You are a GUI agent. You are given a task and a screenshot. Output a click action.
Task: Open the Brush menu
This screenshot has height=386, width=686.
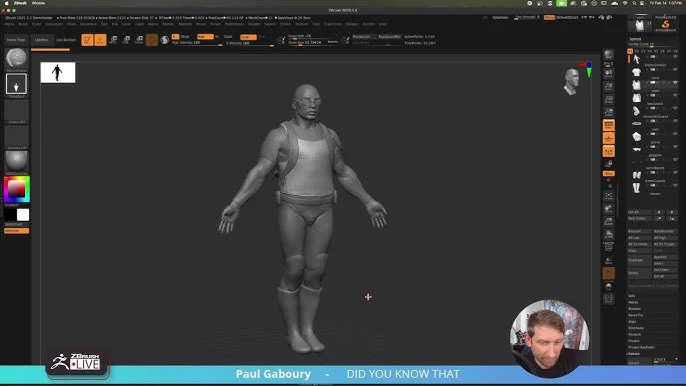pyautogui.click(x=23, y=24)
